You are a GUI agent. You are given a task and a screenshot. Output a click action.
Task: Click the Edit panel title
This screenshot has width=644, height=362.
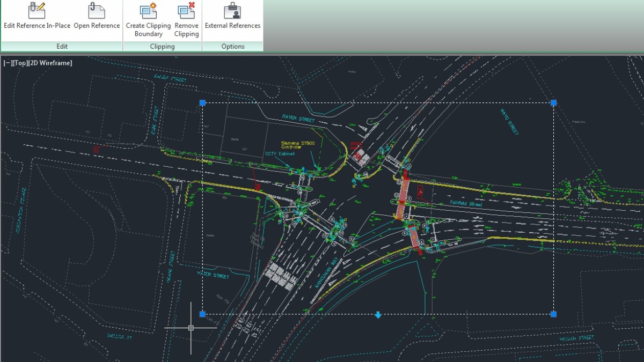(x=62, y=47)
